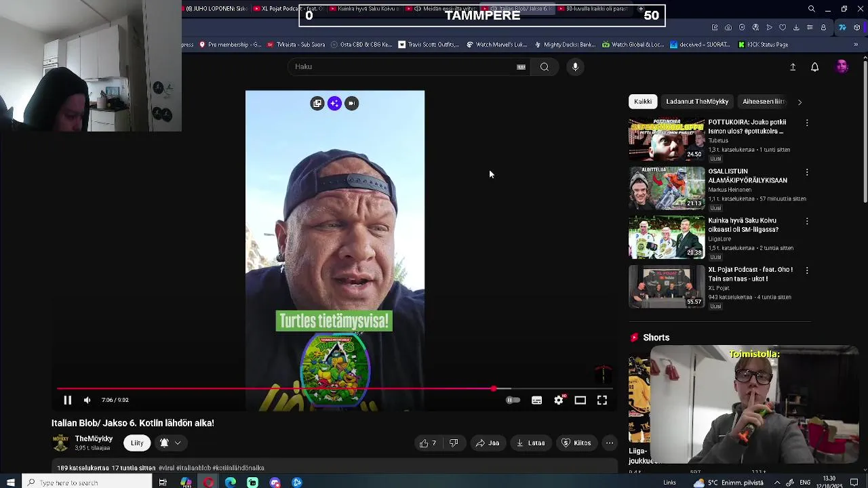The height and width of the screenshot is (488, 868).
Task: Open POTTUKOIRA video thumbnail
Action: pos(667,140)
